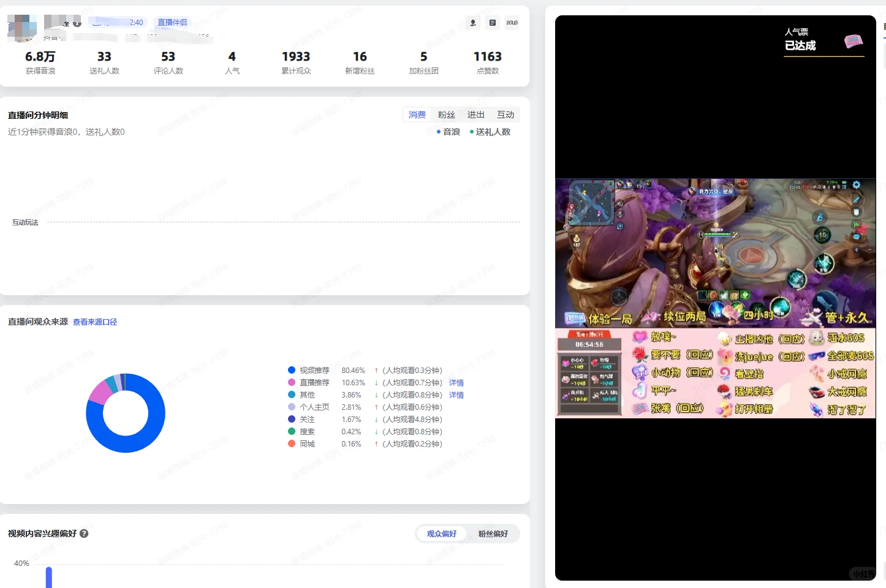
Task: Click the 16 新增粉丝 stat
Action: (360, 62)
